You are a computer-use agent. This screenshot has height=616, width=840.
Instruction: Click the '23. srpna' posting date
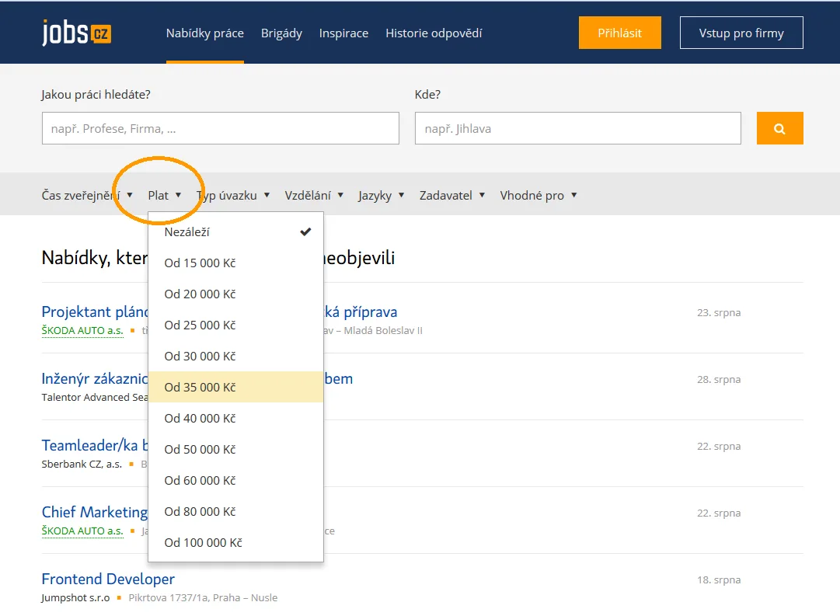tap(719, 312)
